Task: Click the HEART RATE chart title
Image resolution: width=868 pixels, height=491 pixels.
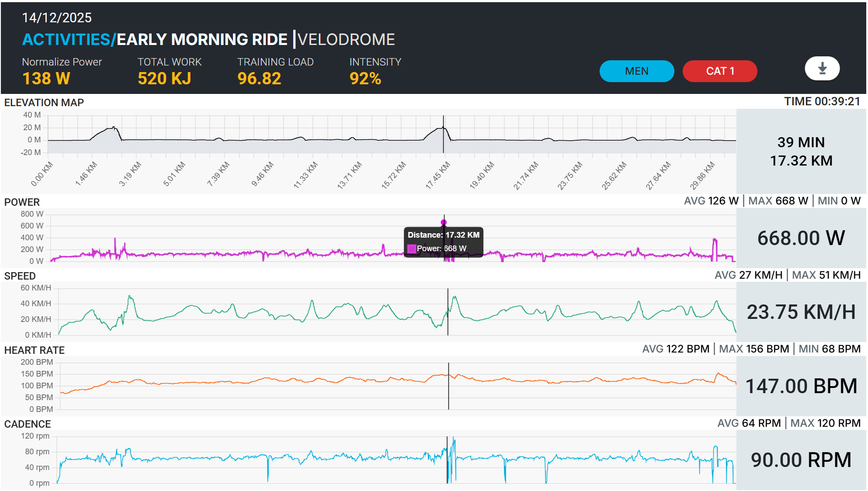Action: point(34,350)
